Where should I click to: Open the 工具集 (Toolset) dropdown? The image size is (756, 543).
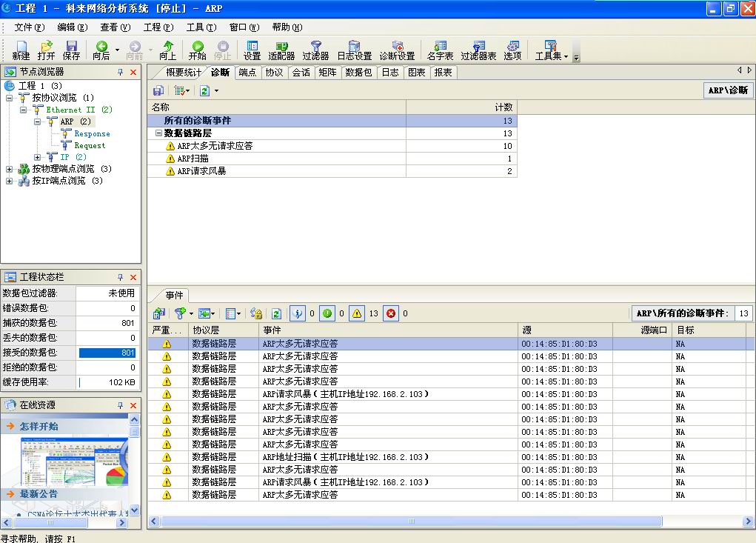(552, 50)
